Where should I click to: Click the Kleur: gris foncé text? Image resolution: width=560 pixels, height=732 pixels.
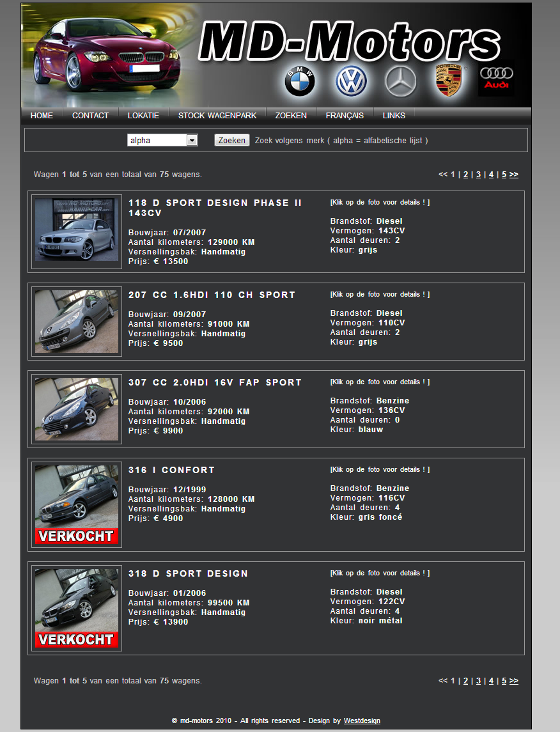(x=366, y=517)
